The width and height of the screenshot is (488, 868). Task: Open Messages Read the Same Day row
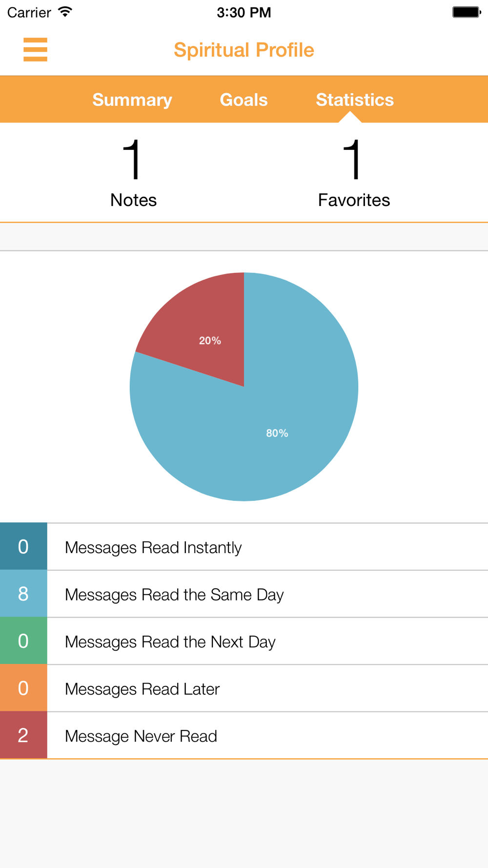(x=244, y=594)
